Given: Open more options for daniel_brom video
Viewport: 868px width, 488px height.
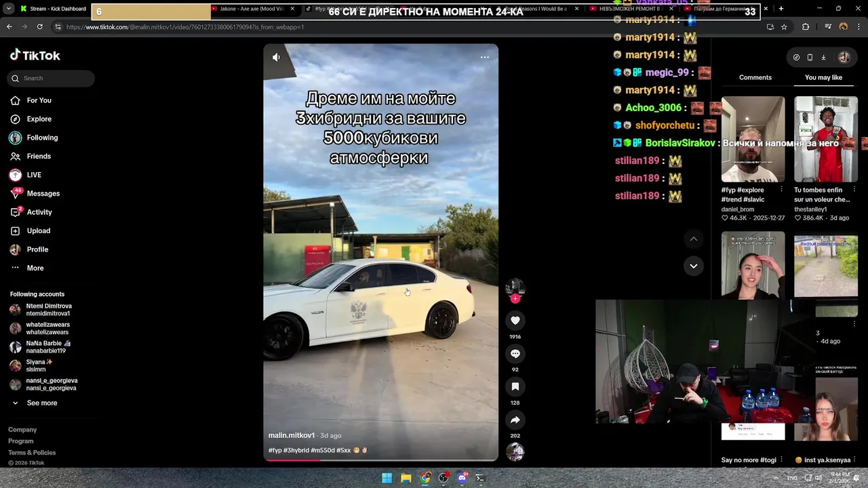Looking at the screenshot, I should pos(781,190).
